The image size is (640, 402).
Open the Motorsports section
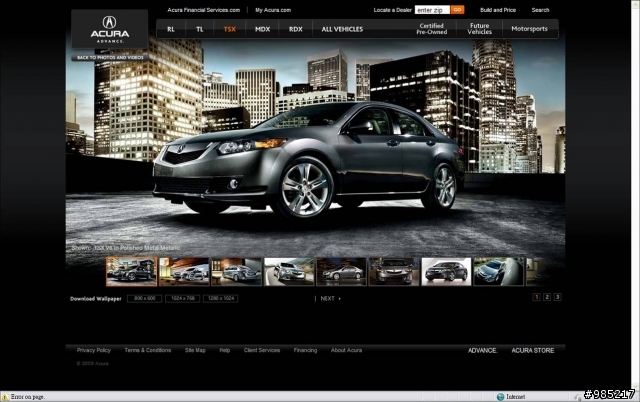529,29
